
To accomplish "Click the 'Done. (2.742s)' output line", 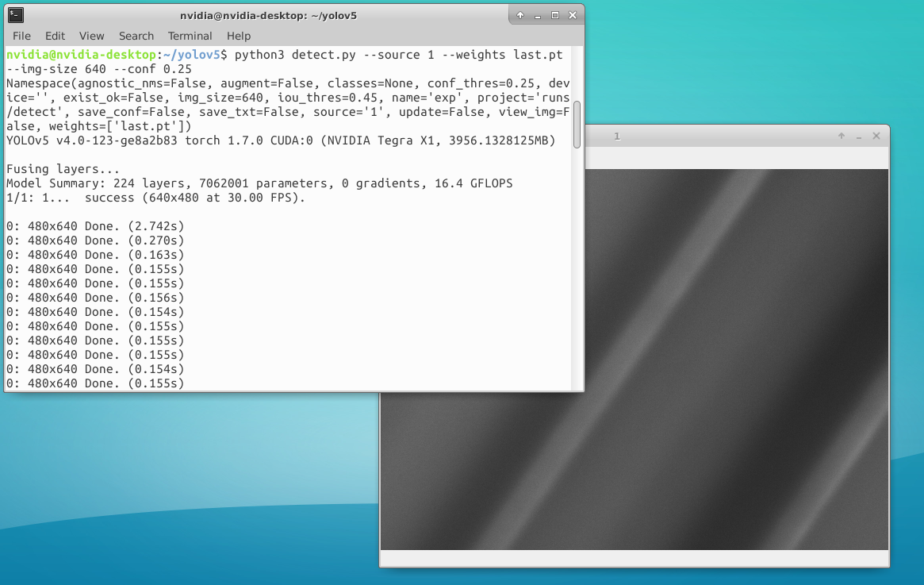I will [x=95, y=226].
